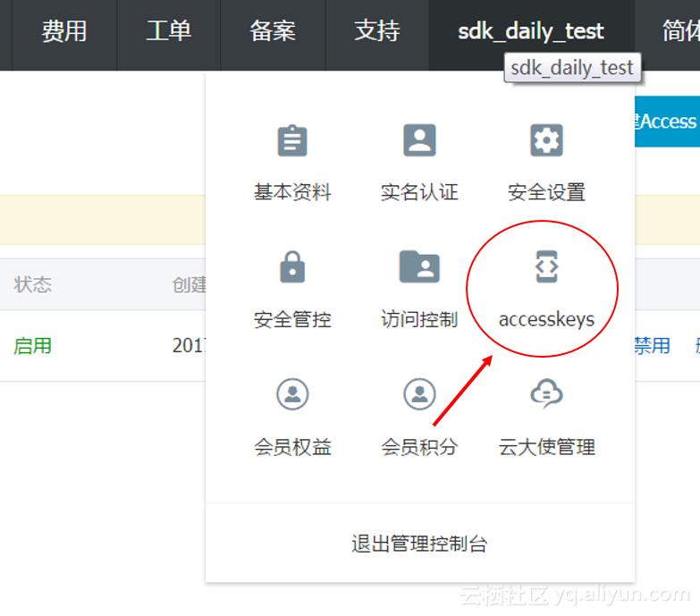The width and height of the screenshot is (700, 616).
Task: Click the accesskeys label
Action: pyautogui.click(x=546, y=319)
